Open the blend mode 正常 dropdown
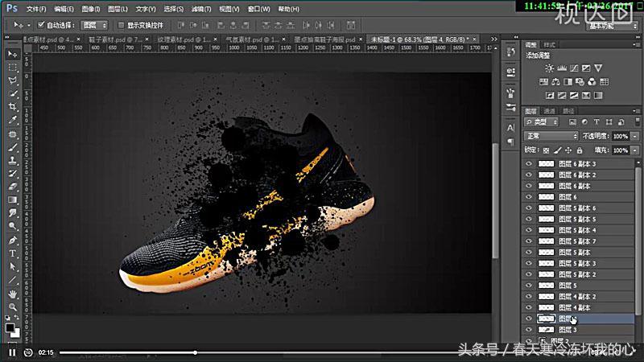This screenshot has width=644, height=362. point(551,136)
